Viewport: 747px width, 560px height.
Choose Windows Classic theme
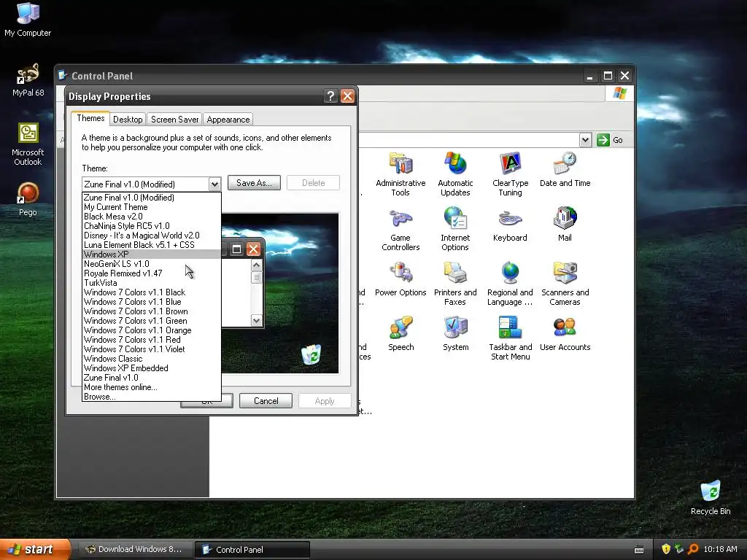click(152, 359)
